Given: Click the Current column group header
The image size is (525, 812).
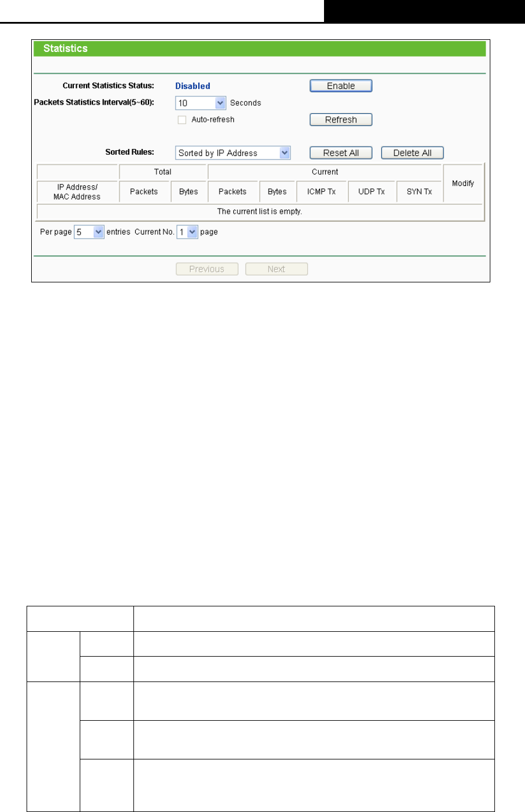Looking at the screenshot, I should click(x=325, y=172).
